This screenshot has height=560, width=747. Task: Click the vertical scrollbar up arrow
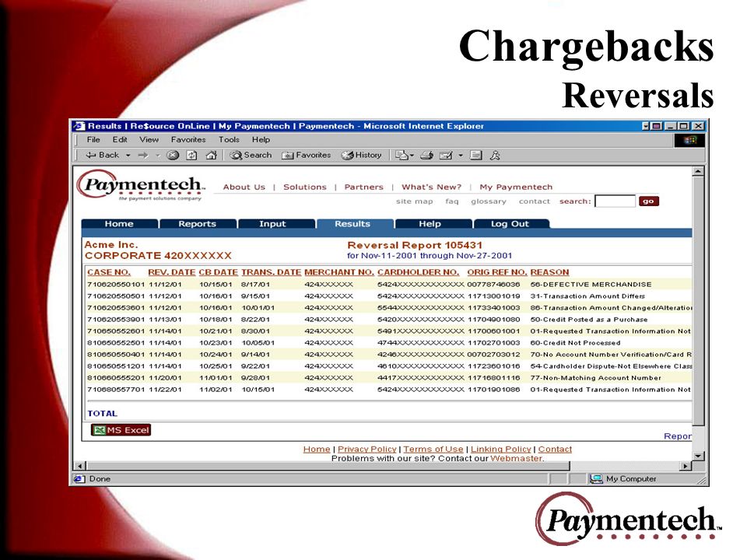tap(698, 171)
